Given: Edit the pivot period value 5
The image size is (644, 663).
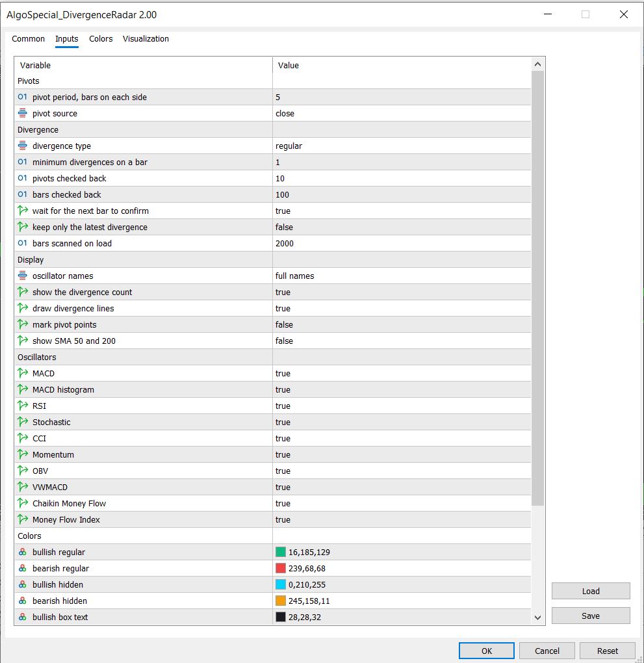Looking at the screenshot, I should (x=402, y=97).
